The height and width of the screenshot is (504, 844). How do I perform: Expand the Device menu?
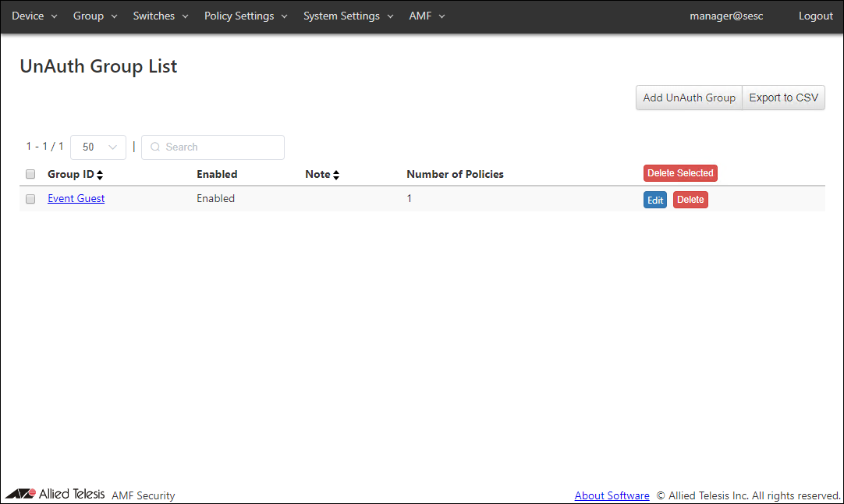pyautogui.click(x=34, y=16)
